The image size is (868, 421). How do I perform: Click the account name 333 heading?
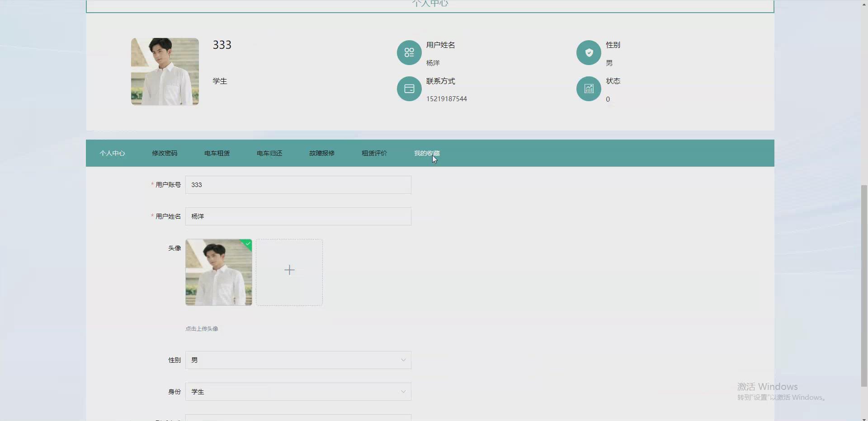point(222,45)
